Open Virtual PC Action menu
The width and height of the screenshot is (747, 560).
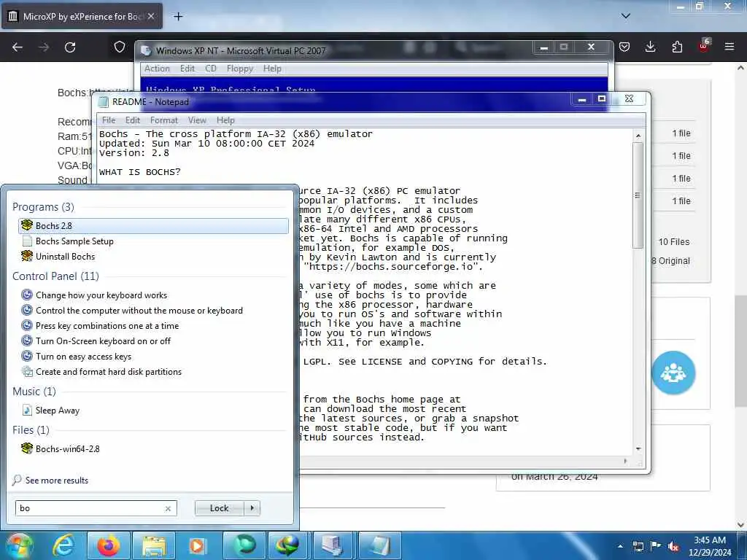[157, 69]
